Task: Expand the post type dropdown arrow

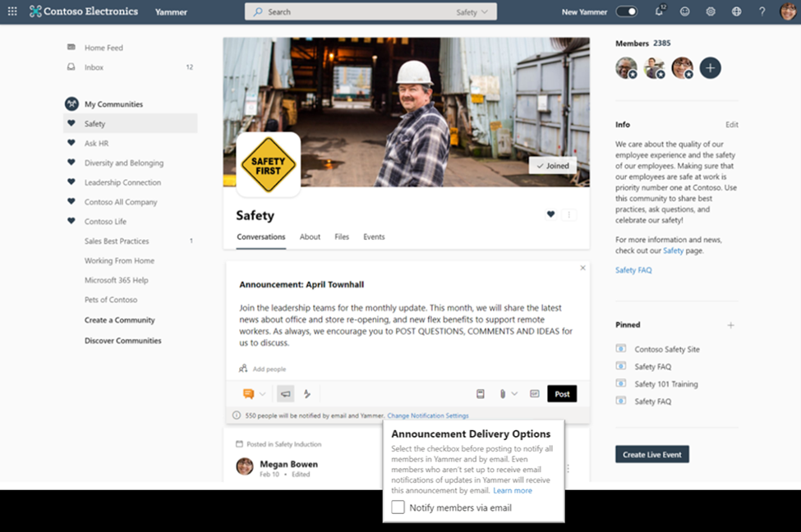Action: click(x=263, y=394)
